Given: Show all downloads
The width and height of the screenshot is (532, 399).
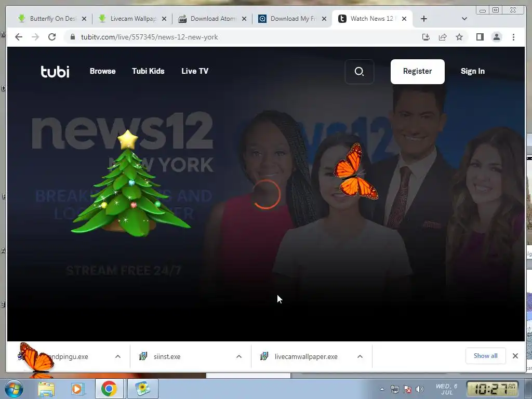Looking at the screenshot, I should click(486, 356).
